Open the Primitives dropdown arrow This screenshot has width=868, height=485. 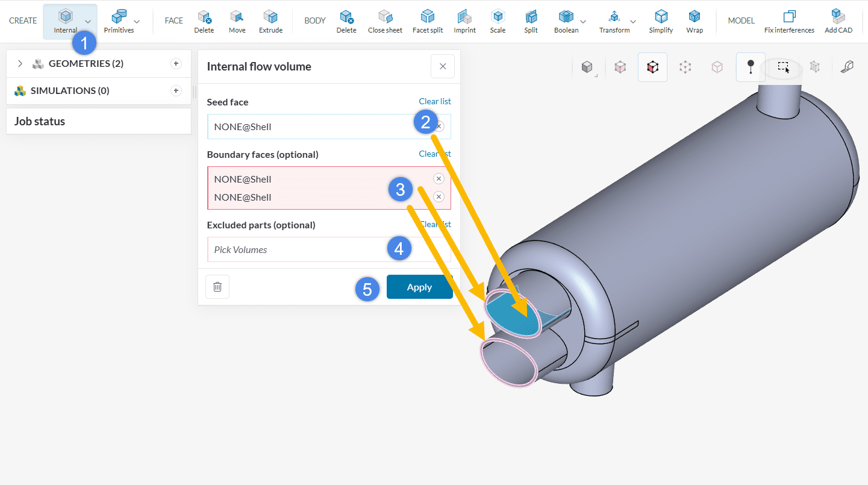137,22
